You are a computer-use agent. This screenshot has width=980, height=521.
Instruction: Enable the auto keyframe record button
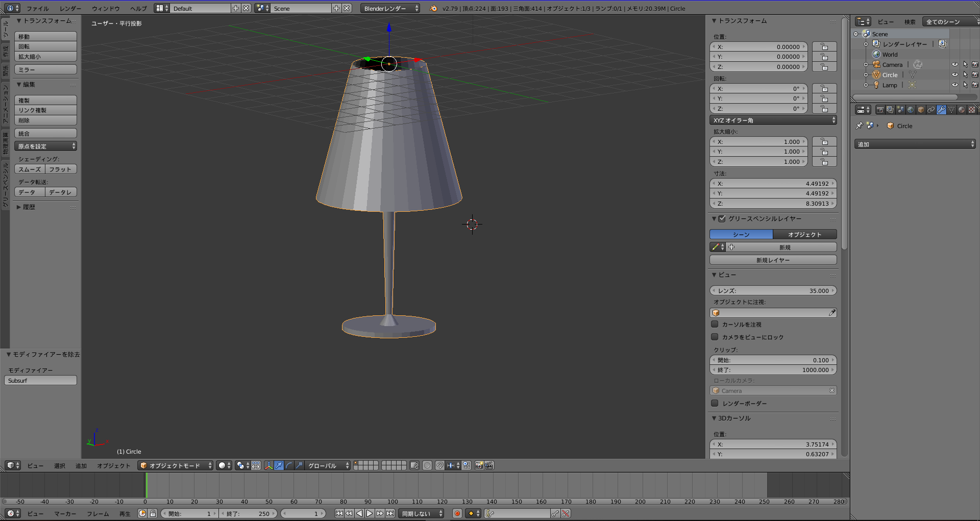[x=457, y=513]
